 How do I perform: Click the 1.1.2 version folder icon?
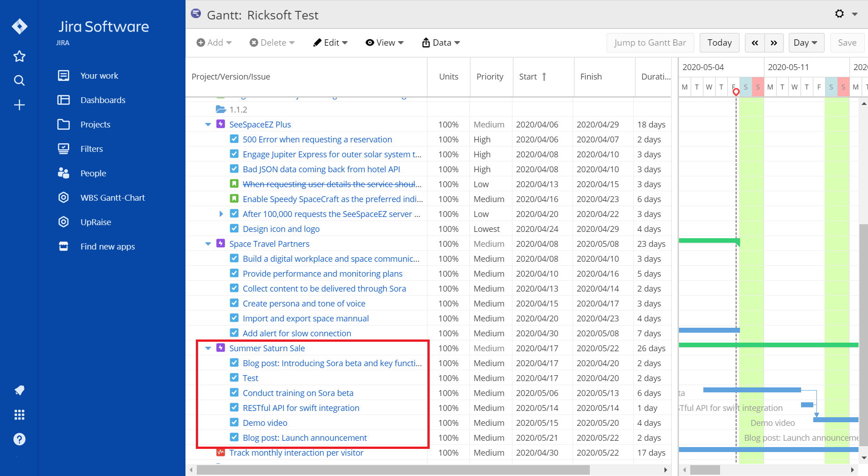[x=221, y=109]
